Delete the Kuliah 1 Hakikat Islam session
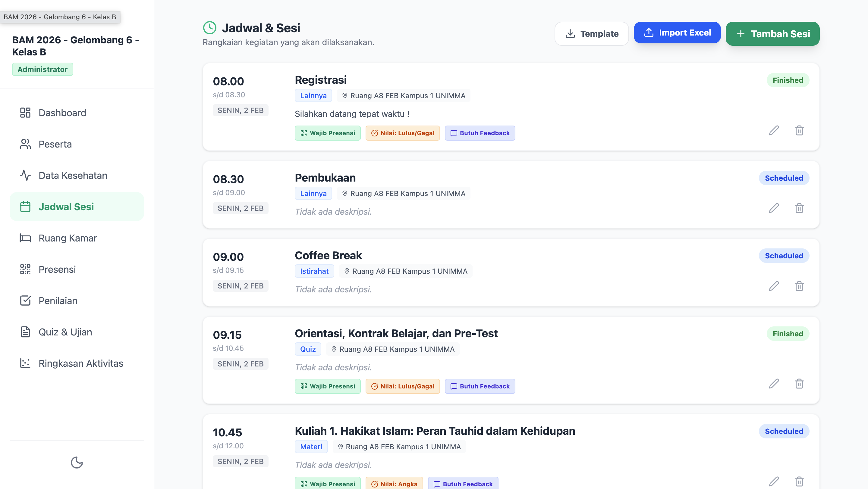This screenshot has height=489, width=868. click(799, 481)
